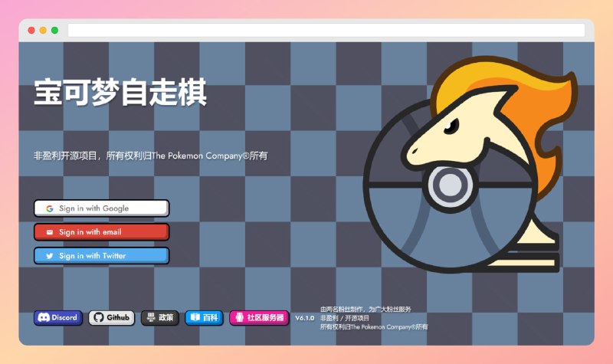
Task: Click the Discord logo icon
Action: pos(44,317)
